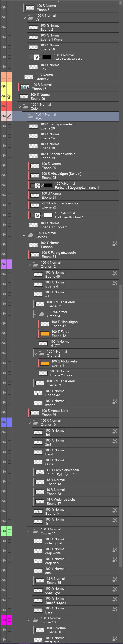Screen dimensions: 123x644
Task: Hide the Ebene 5 layer via its eye
Action: pyautogui.click(x=4, y=8)
